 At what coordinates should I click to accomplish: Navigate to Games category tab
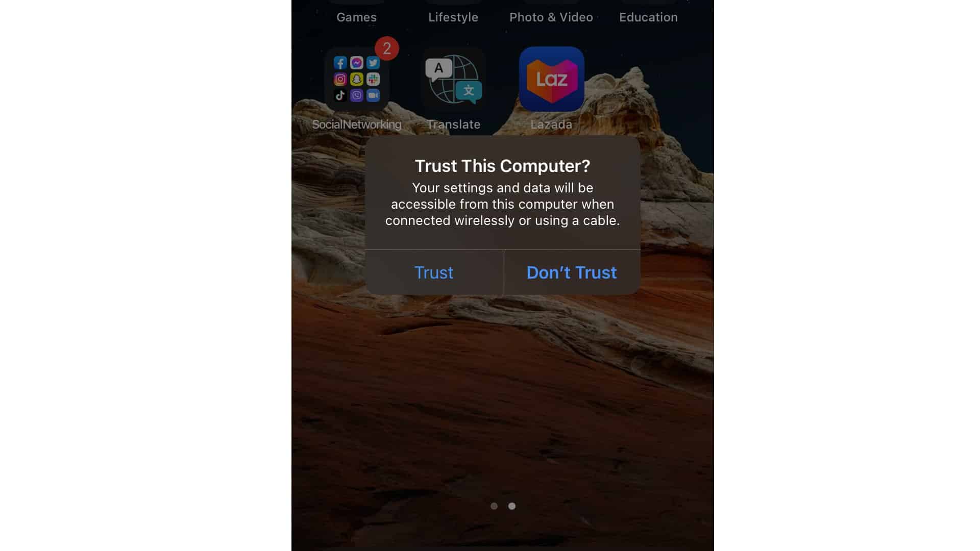tap(357, 17)
